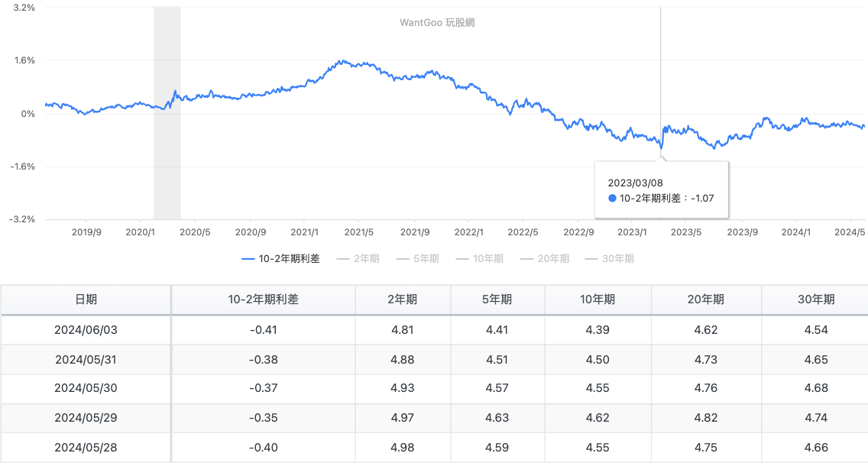868x466 pixels.
Task: Click the 10-2年期利差 table column header
Action: (x=264, y=299)
